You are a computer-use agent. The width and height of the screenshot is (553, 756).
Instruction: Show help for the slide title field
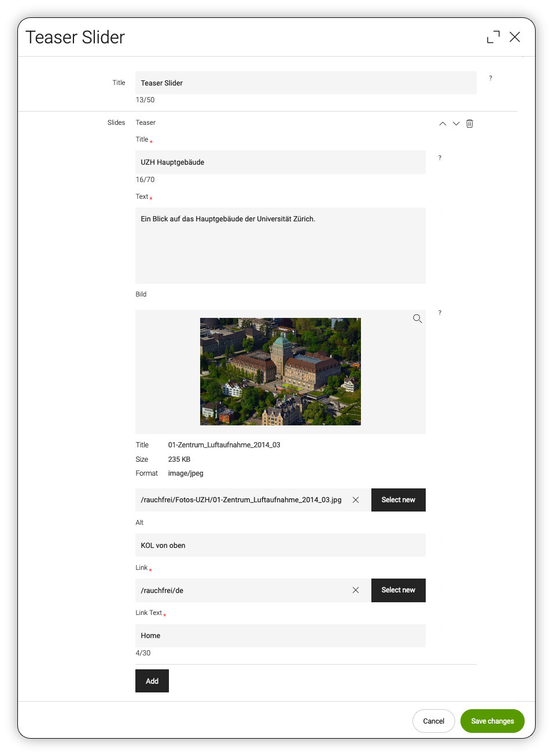click(440, 158)
